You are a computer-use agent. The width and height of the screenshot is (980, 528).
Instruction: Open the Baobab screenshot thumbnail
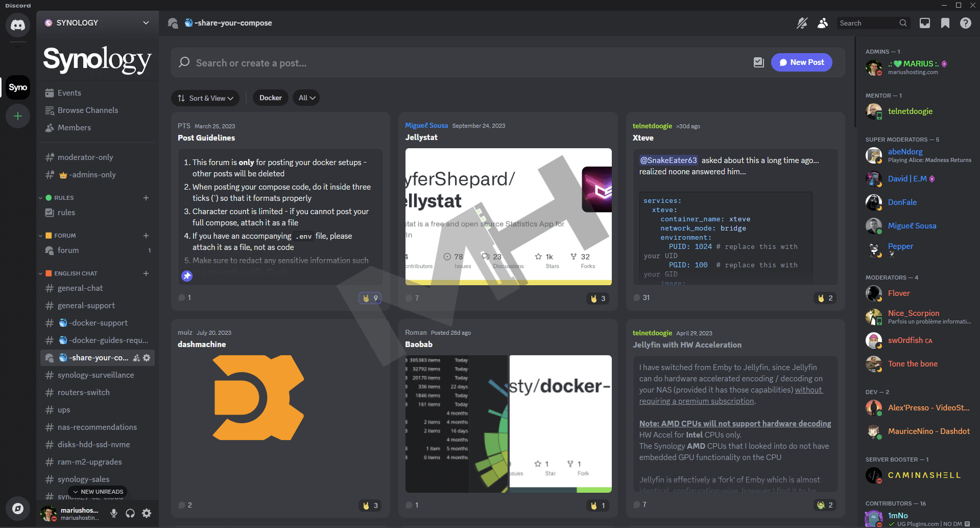[456, 424]
